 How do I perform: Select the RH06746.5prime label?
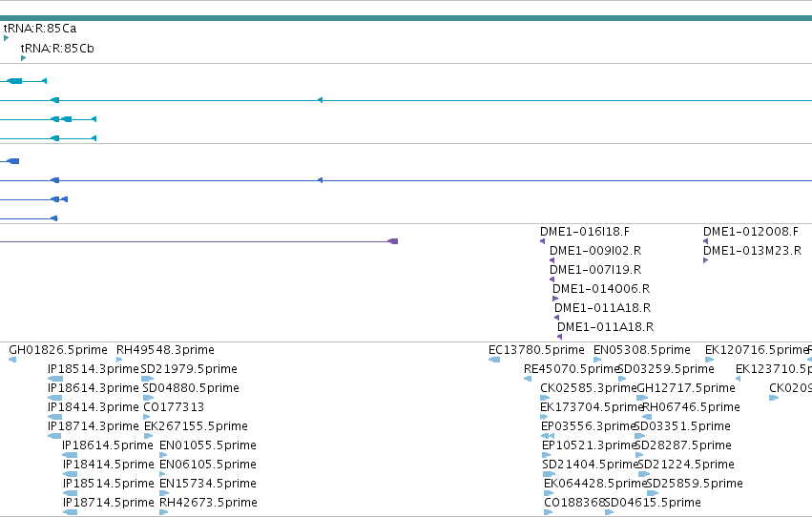692,408
